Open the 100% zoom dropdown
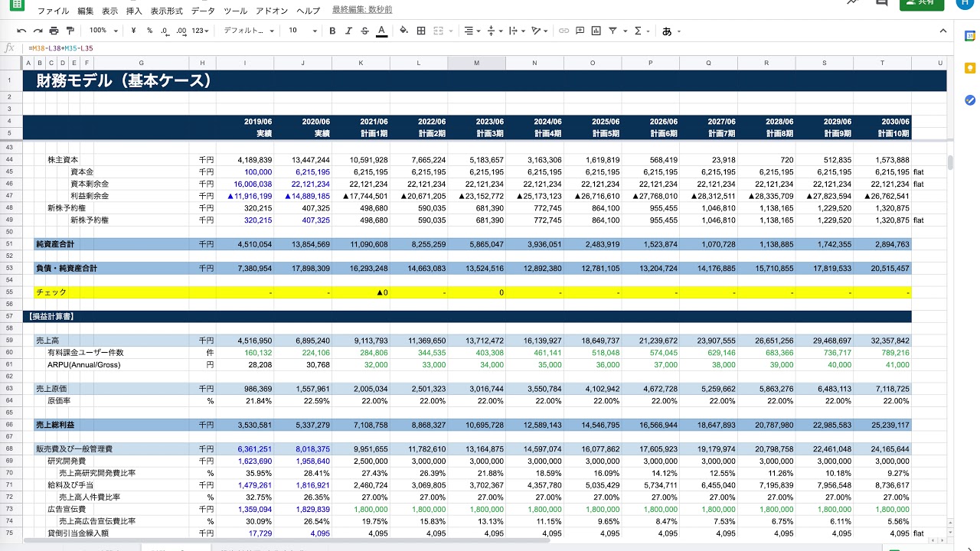 coord(103,31)
